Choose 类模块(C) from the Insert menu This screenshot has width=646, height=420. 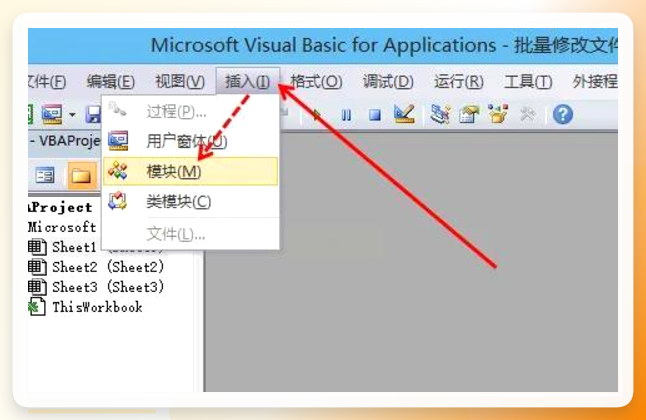(190, 202)
